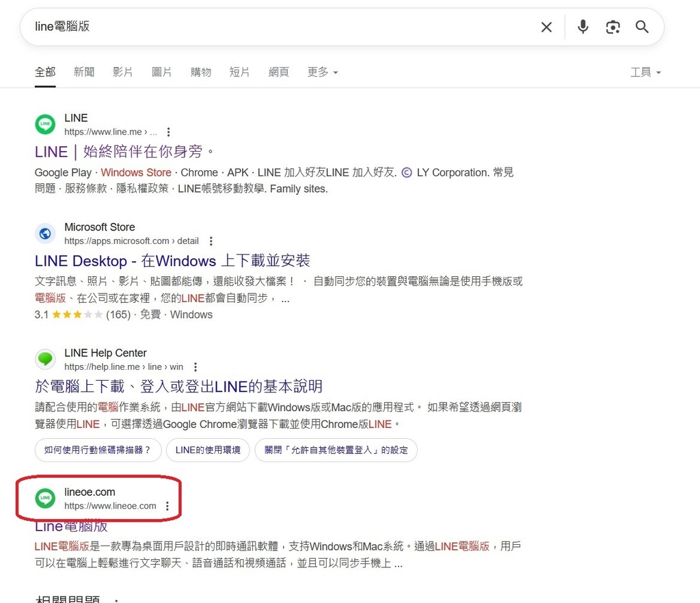Click the https://www.lineoe.com URL text

click(x=110, y=506)
